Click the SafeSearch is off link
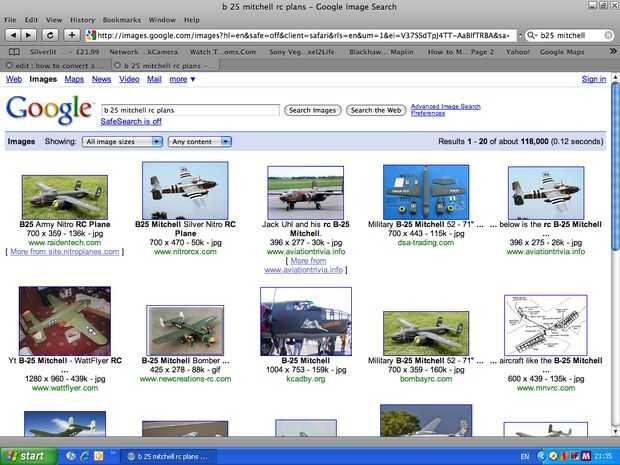The image size is (620, 465). (x=131, y=121)
